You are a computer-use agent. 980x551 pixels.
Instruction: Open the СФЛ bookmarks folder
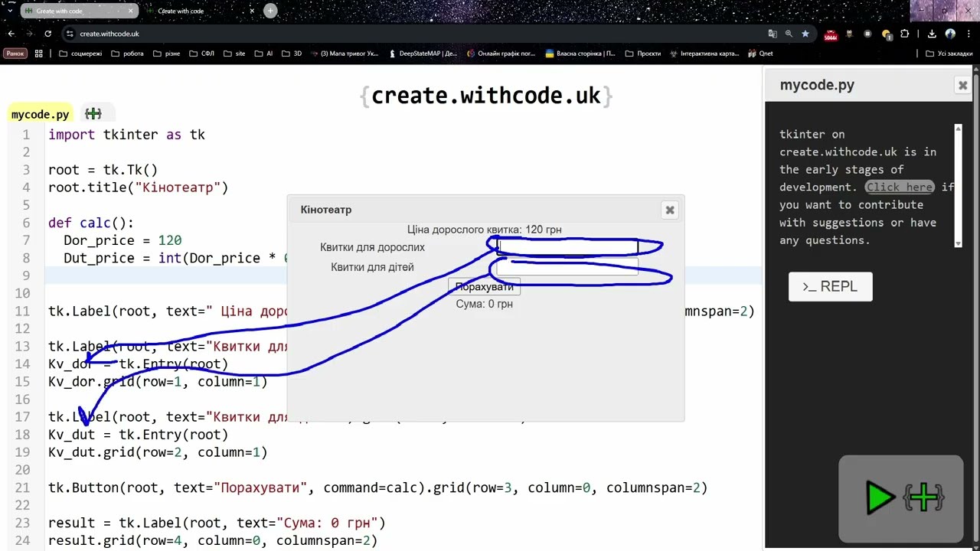(x=201, y=54)
